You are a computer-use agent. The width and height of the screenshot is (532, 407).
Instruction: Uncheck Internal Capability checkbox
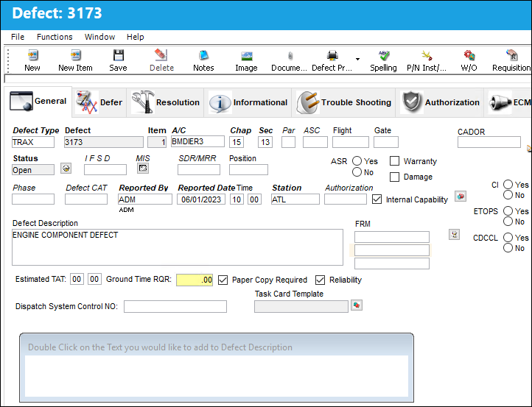pyautogui.click(x=377, y=199)
